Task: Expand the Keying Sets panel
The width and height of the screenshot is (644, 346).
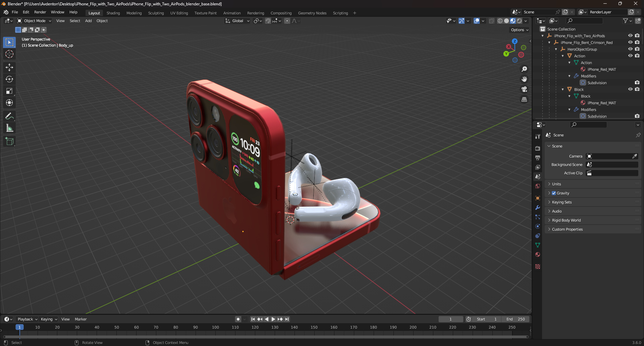Action: [593, 202]
